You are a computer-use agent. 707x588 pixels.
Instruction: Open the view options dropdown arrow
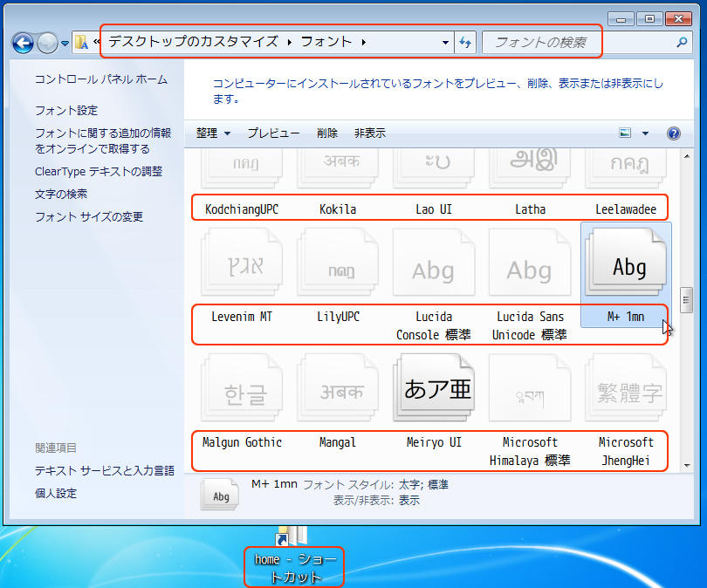pos(645,133)
